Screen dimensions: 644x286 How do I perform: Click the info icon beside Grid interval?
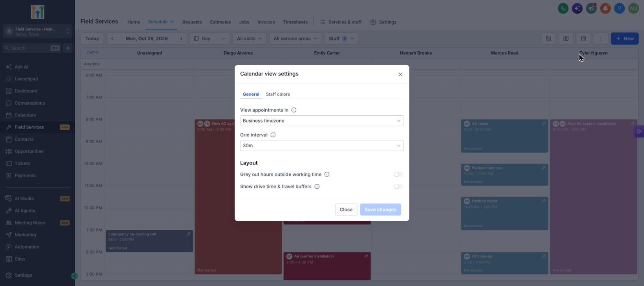point(273,135)
